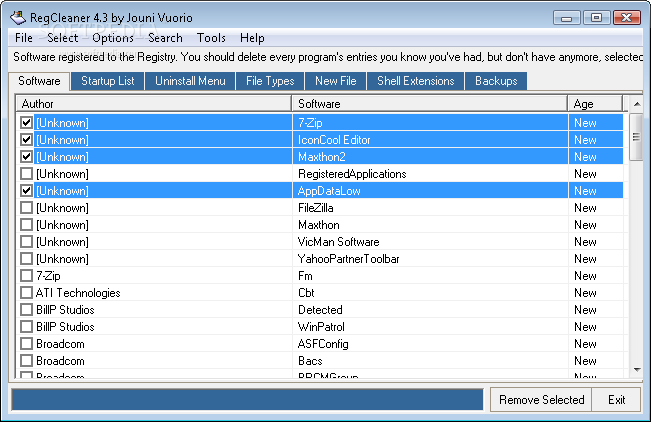Check the ATI Technologies checkbox
Screen dimensions: 651x422
27,293
